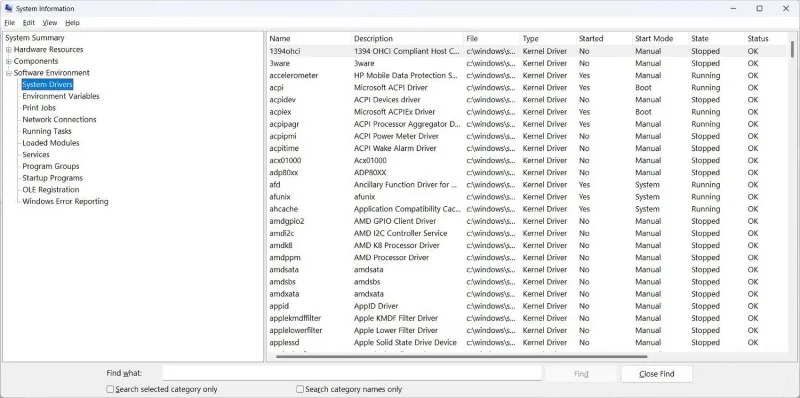Click the Close Find button

coord(657,374)
